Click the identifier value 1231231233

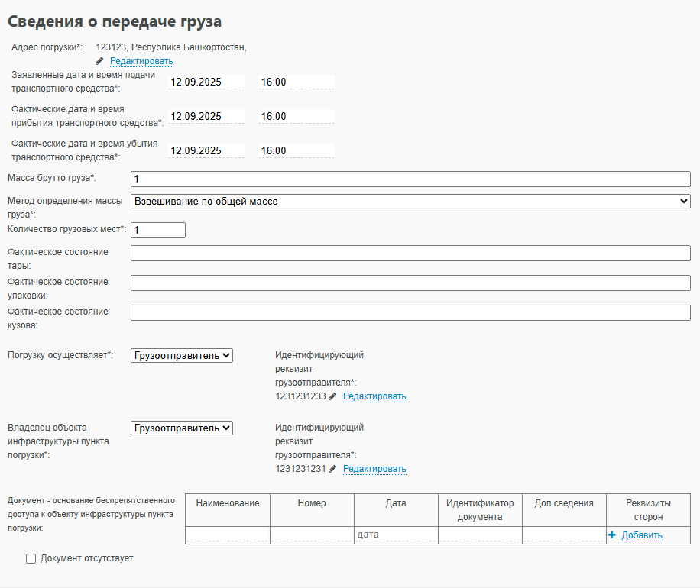[300, 396]
